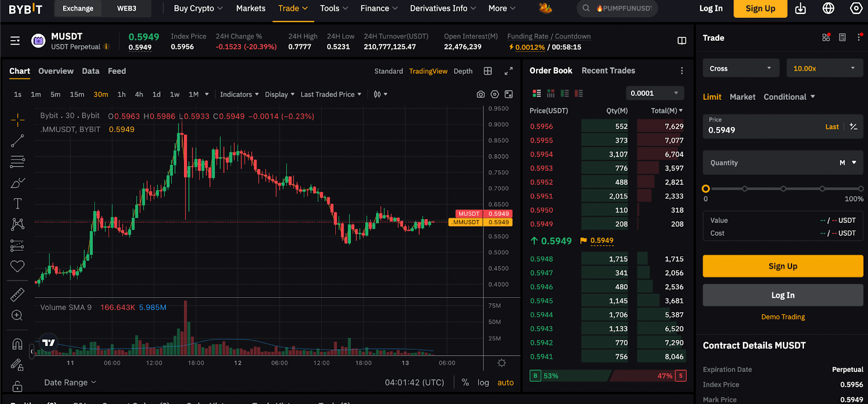Switch to the Data tab
The width and height of the screenshot is (868, 404).
91,71
